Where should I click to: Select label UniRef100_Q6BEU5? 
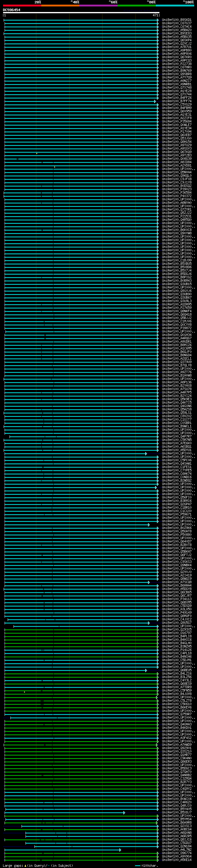point(176,670)
